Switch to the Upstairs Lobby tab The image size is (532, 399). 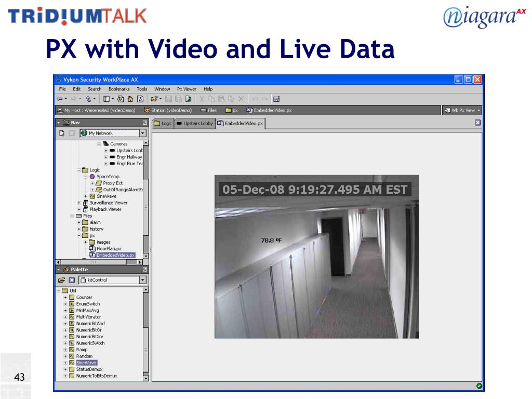coord(195,124)
